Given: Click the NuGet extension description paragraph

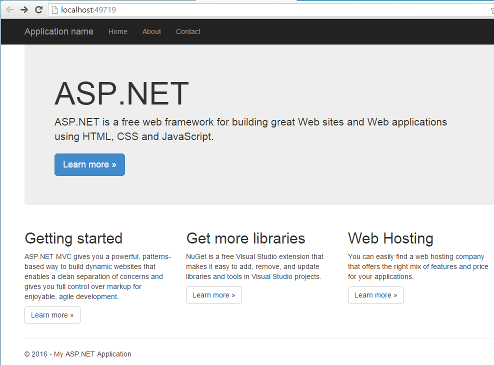Looking at the screenshot, I should point(254,267).
